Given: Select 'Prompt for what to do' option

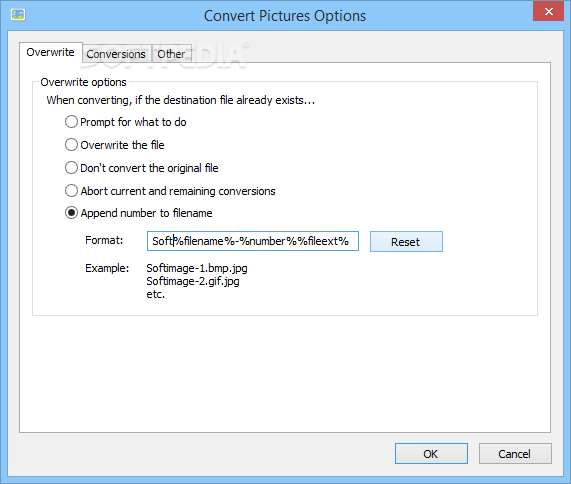Looking at the screenshot, I should click(126, 122).
